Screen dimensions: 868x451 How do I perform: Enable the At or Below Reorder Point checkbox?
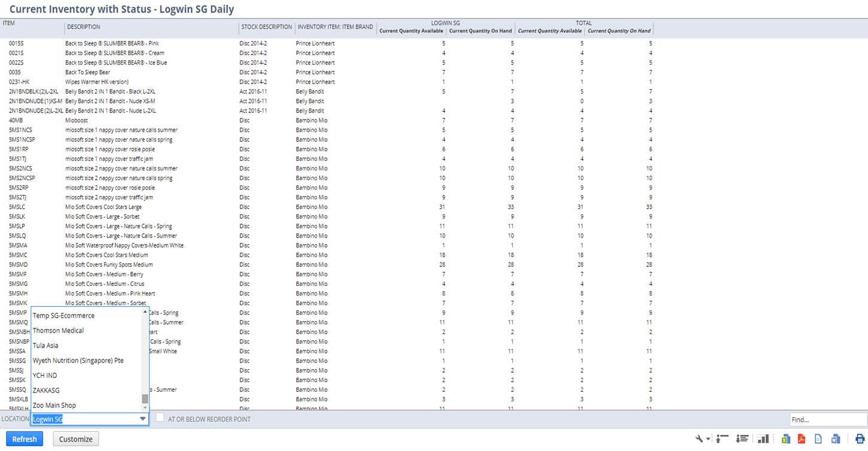[160, 418]
